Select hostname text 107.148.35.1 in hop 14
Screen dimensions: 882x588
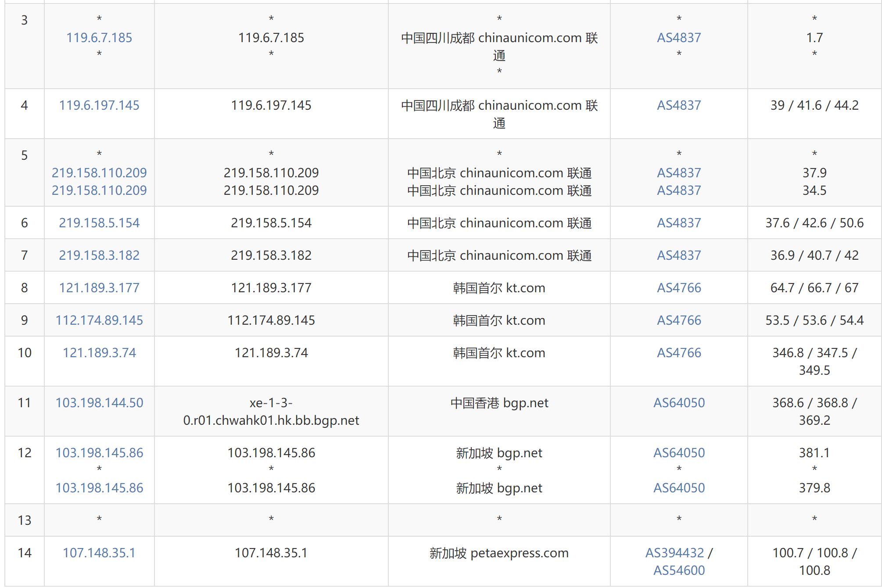click(271, 553)
